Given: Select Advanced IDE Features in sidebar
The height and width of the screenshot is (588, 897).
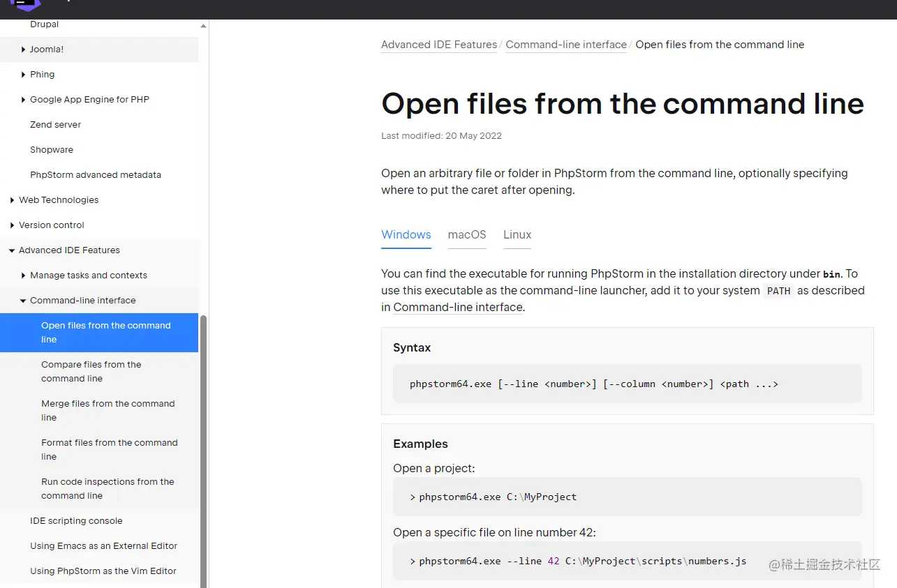Looking at the screenshot, I should click(69, 250).
